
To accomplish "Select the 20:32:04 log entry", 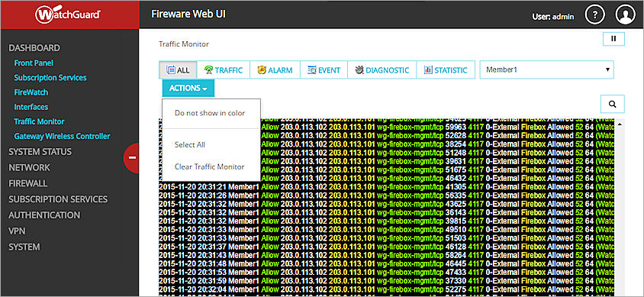I will pyautogui.click(x=387, y=289).
